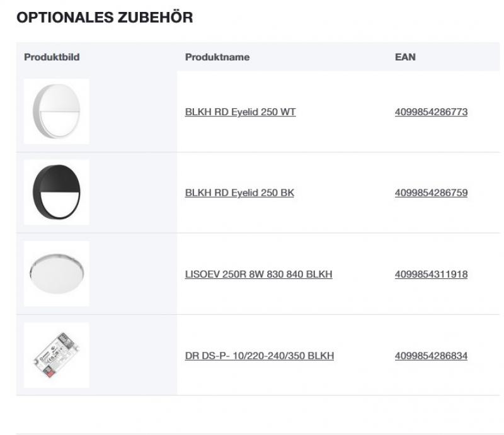The width and height of the screenshot is (504, 435).
Task: Click the black Eyelid 250 BK product image
Action: [x=57, y=192]
